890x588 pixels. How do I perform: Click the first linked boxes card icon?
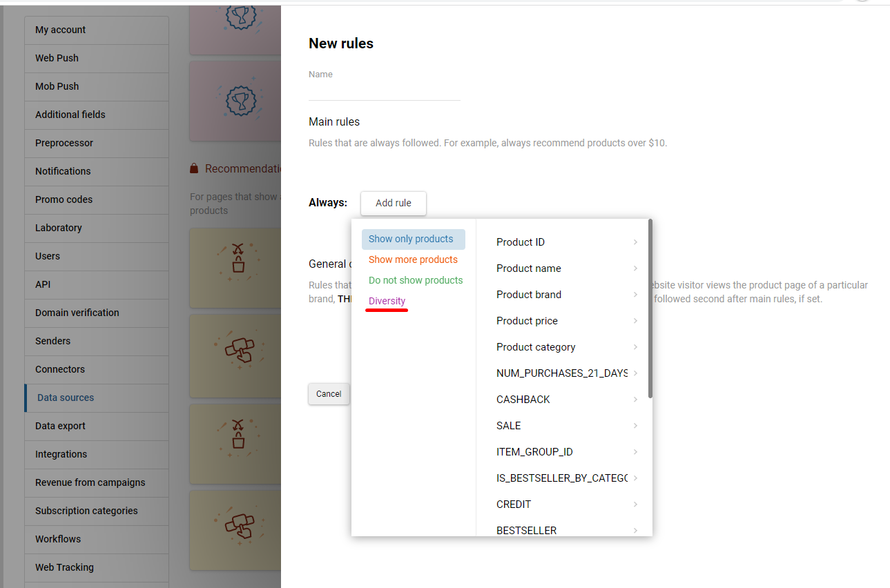tap(238, 351)
